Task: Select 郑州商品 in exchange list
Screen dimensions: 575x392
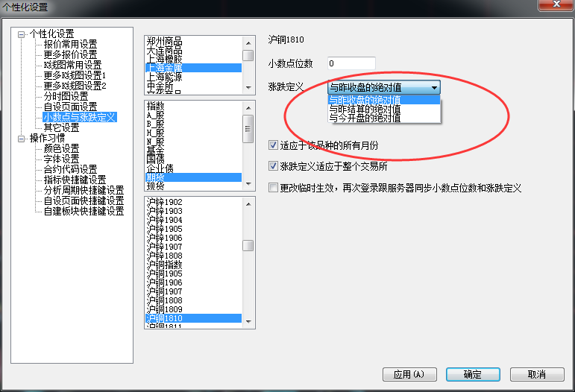Action: [x=164, y=41]
